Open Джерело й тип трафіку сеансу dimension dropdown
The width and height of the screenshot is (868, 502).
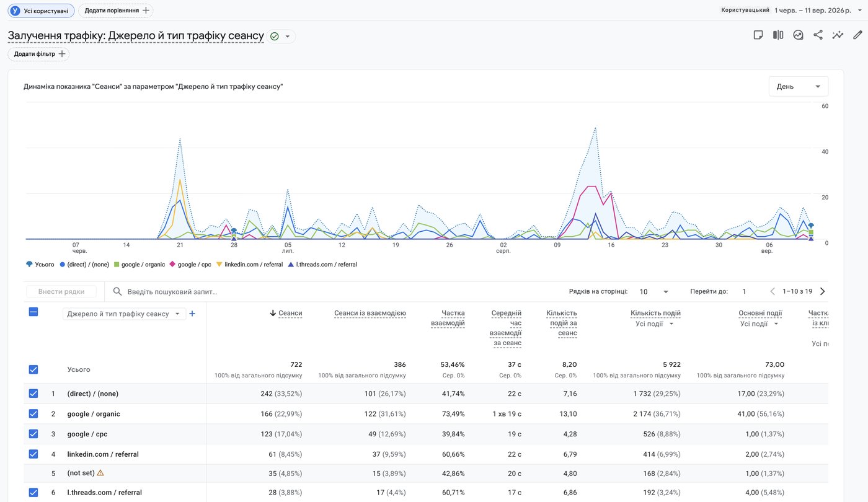[x=124, y=314]
